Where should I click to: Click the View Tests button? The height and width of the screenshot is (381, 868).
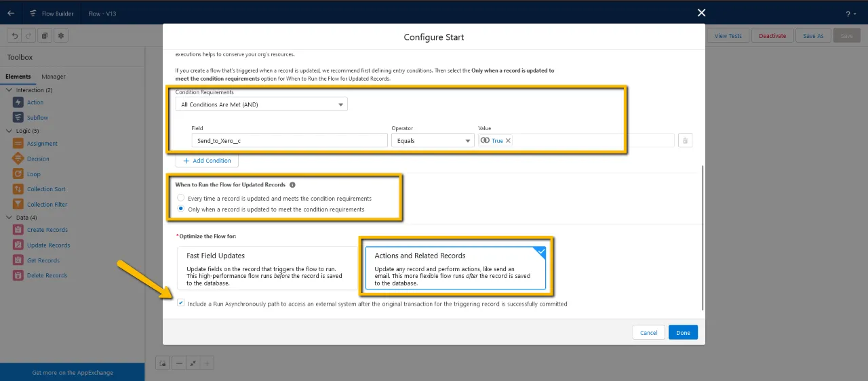click(728, 36)
